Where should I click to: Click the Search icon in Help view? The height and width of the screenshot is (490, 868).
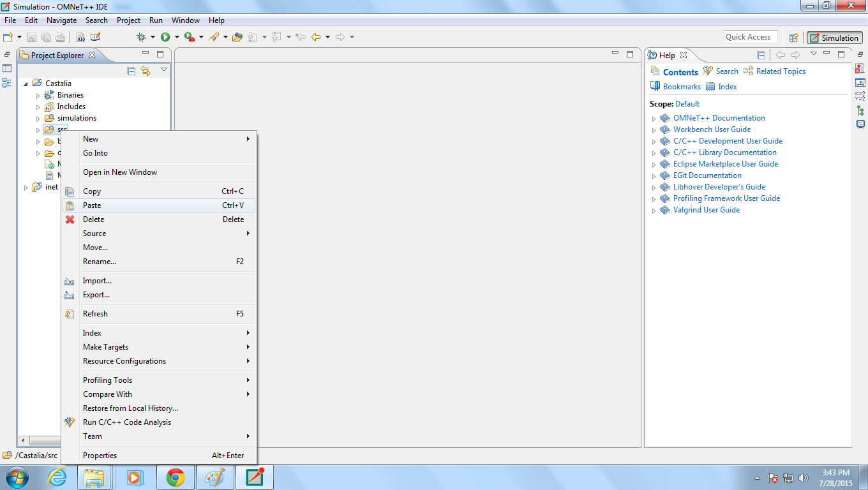[x=708, y=71]
